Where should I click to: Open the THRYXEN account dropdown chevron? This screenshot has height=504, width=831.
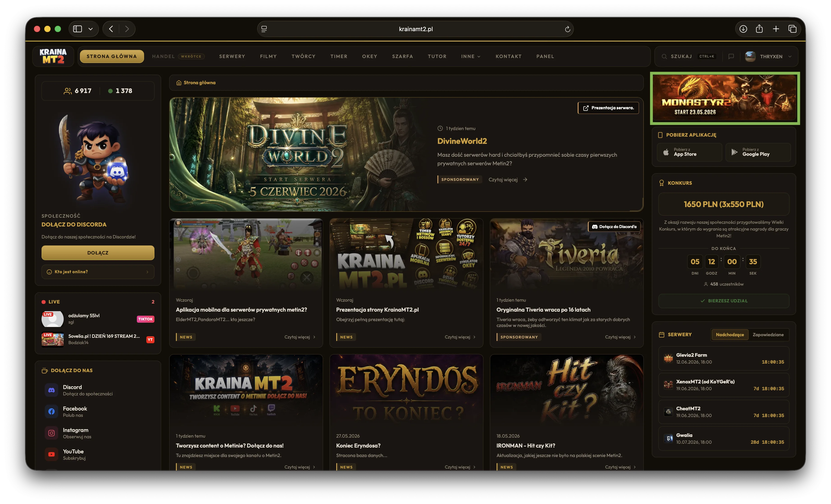pos(789,56)
